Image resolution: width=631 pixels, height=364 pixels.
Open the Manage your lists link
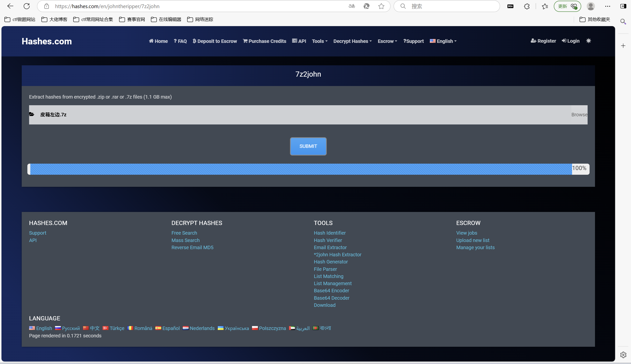475,247
